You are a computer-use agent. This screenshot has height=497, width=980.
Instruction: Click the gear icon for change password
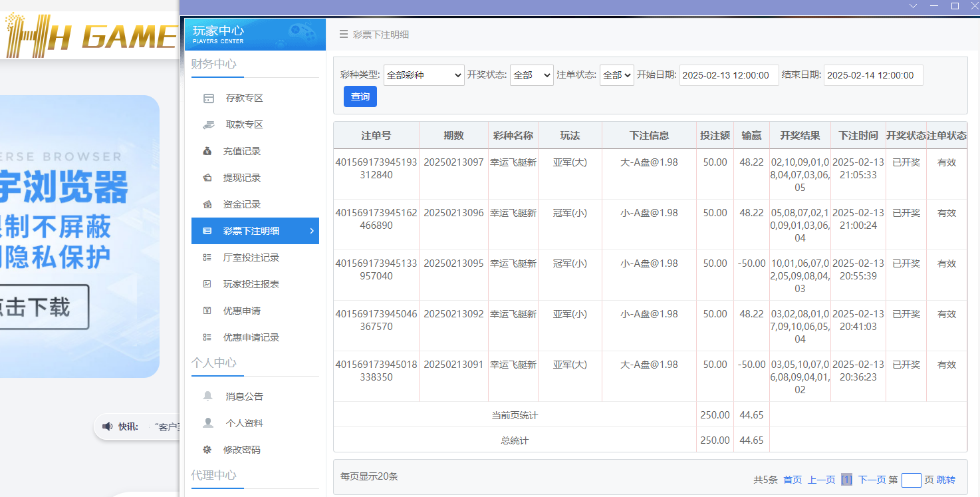[208, 450]
